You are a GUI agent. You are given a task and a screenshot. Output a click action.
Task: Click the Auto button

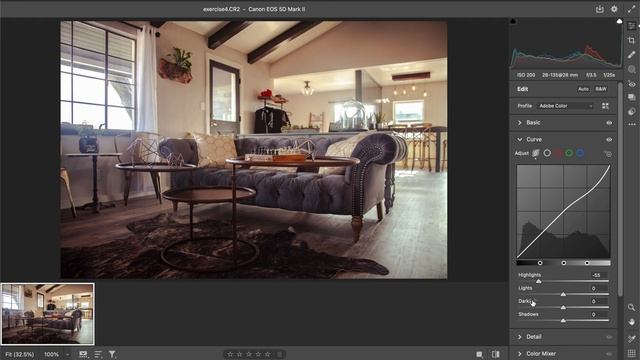(583, 89)
